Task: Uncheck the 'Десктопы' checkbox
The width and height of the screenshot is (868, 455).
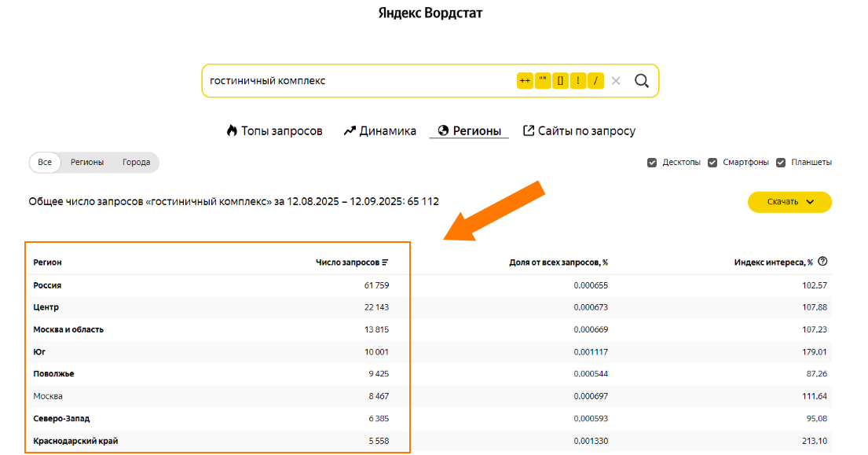Action: (652, 163)
